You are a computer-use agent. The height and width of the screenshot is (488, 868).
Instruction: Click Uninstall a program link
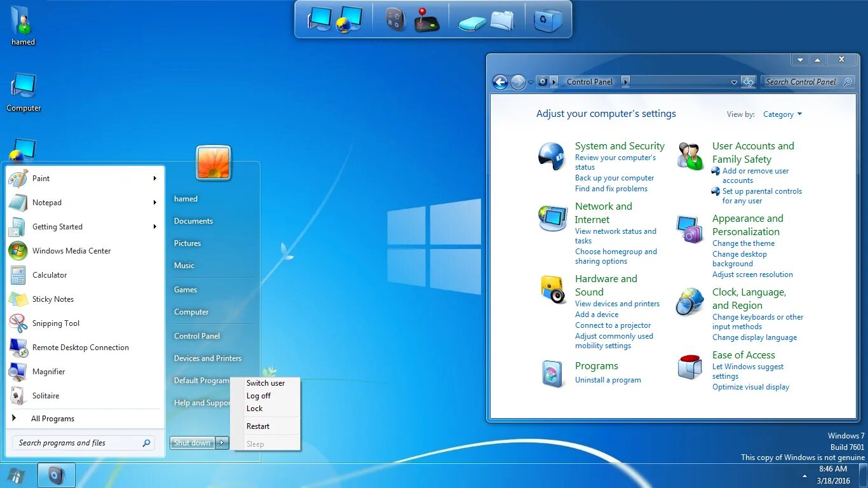coord(608,380)
